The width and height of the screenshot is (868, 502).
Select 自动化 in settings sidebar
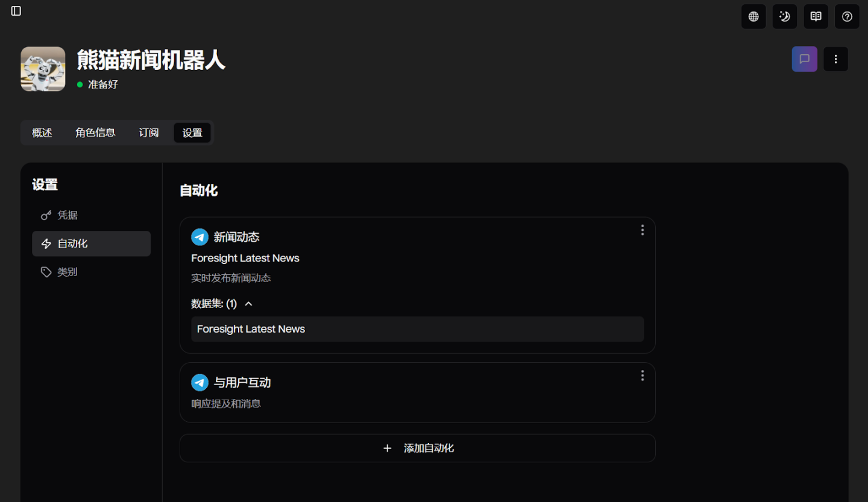tap(91, 243)
